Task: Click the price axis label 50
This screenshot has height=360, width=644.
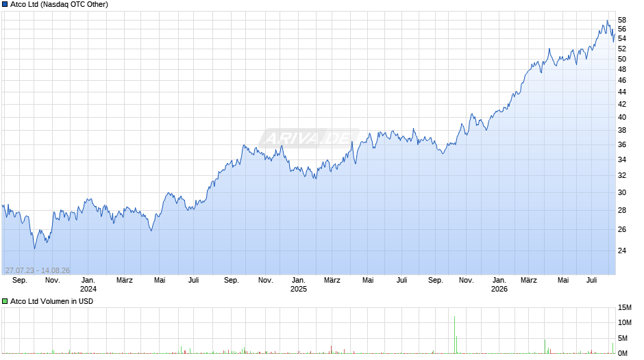Action: tap(622, 59)
